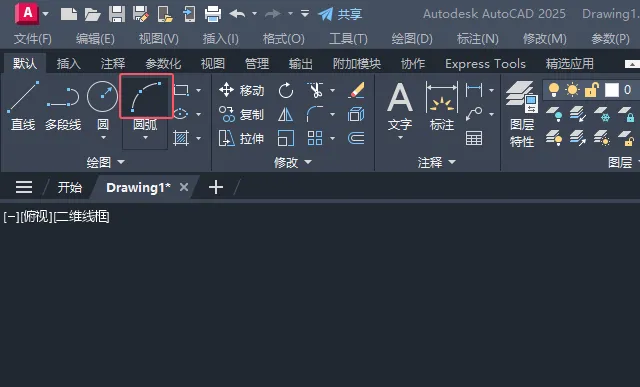Click the Move (移动) button
This screenshot has height=387, width=640.
241,90
